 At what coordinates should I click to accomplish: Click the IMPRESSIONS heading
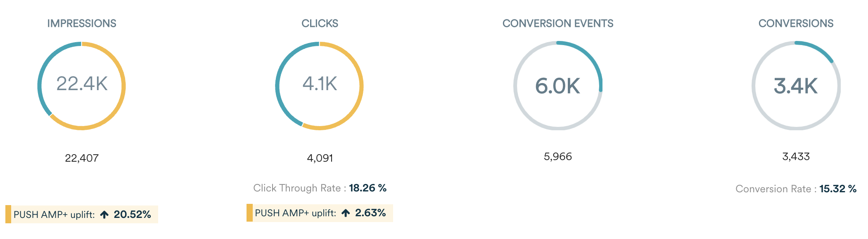(82, 24)
